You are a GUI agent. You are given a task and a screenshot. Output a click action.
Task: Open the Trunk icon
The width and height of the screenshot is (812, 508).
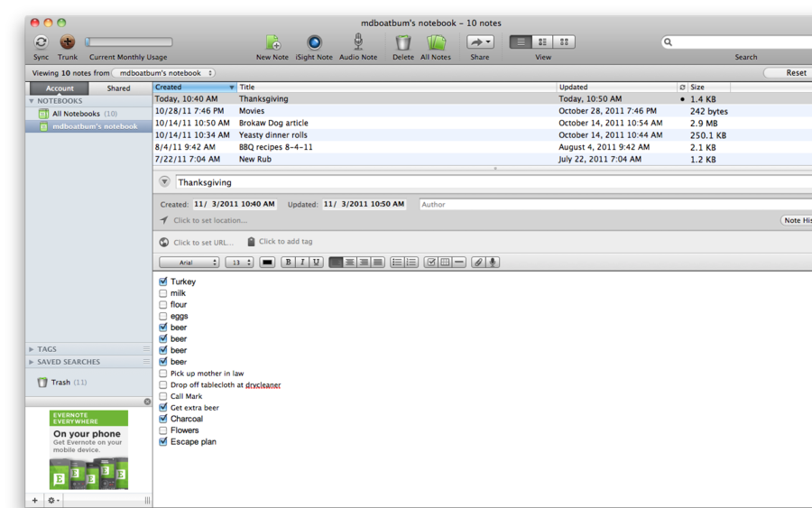(68, 42)
